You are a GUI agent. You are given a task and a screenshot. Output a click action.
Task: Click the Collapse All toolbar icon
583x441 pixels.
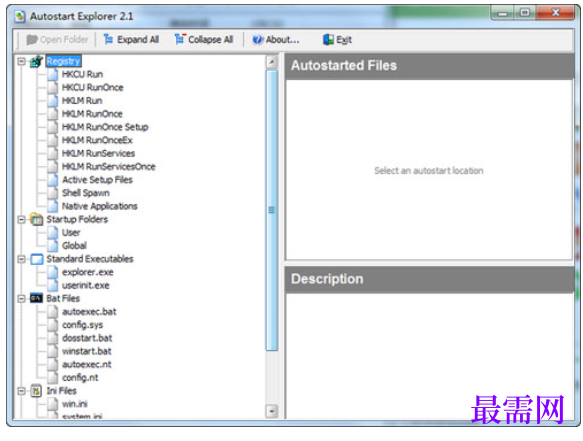(180, 39)
